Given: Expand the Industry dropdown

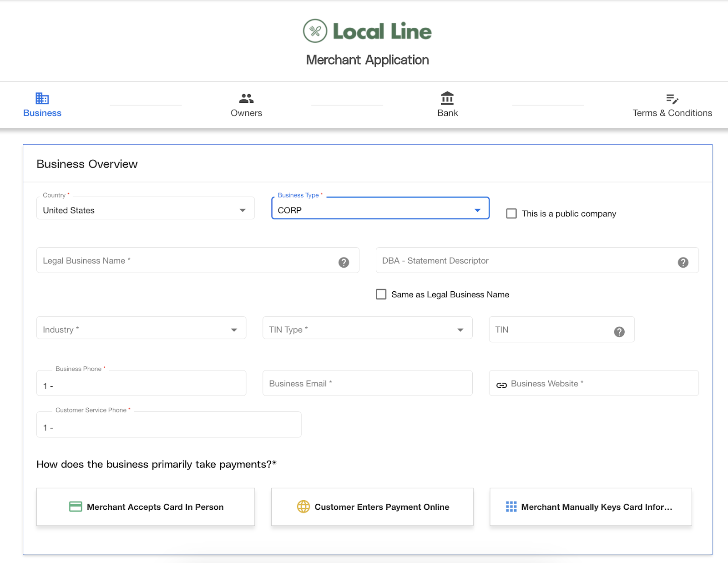Looking at the screenshot, I should pos(141,330).
